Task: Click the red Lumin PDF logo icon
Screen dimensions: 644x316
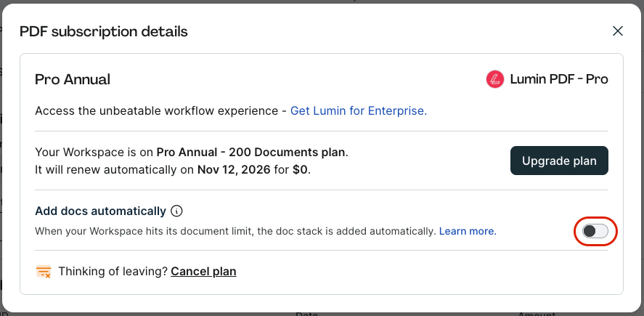Action: (495, 79)
